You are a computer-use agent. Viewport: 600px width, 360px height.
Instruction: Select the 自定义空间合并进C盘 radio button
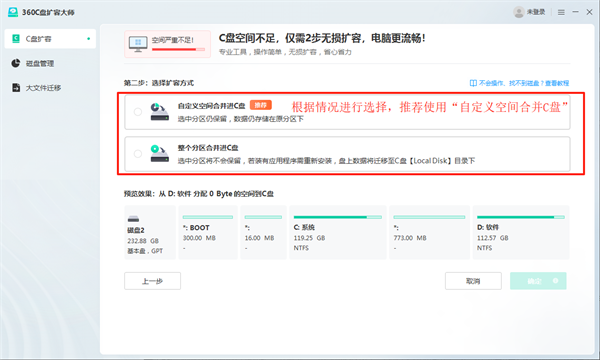tap(138, 112)
